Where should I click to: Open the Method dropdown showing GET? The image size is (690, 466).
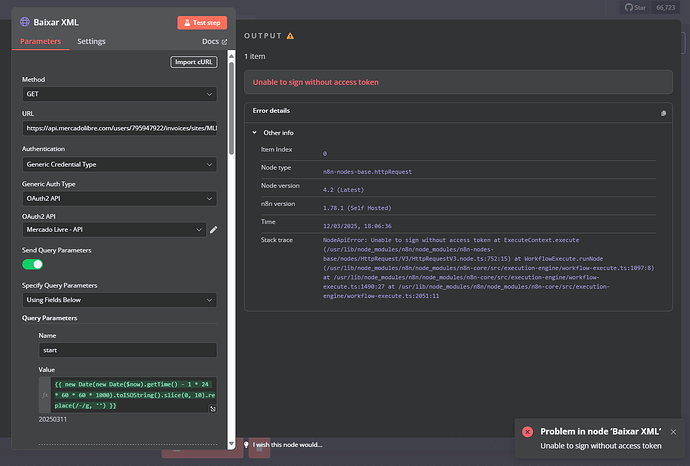[x=119, y=94]
